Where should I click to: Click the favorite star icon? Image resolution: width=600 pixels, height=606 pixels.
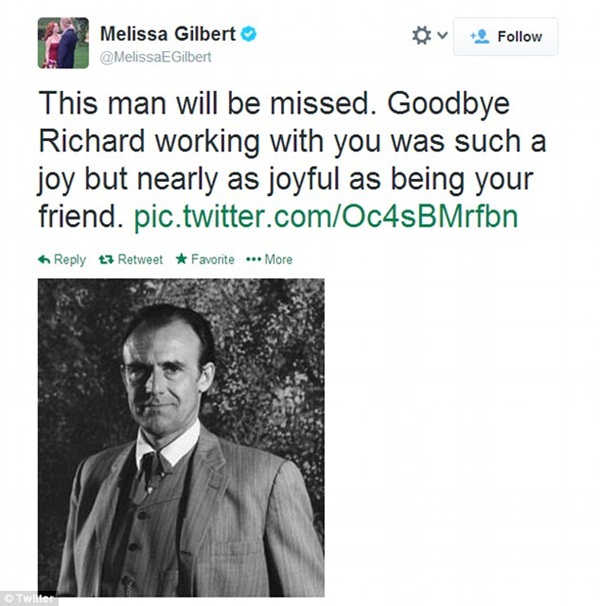[181, 259]
